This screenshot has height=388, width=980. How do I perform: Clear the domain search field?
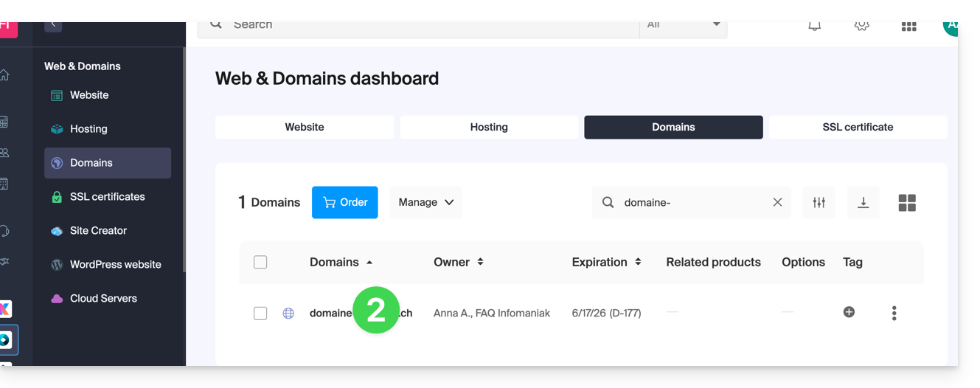click(x=777, y=202)
